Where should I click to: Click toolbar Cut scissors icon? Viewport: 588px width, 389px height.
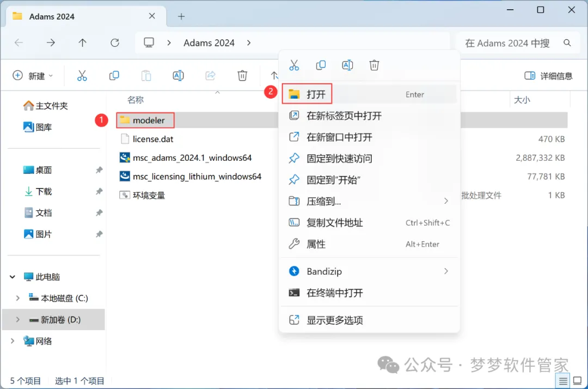82,75
